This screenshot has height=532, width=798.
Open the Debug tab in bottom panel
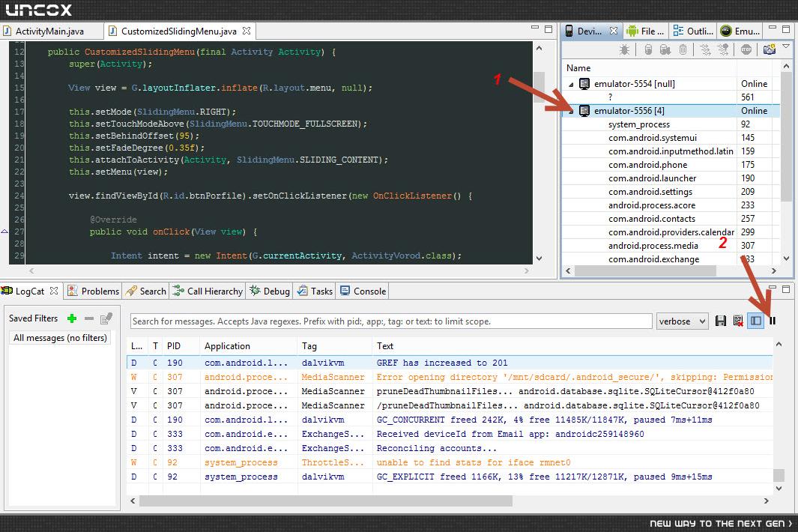click(x=270, y=291)
